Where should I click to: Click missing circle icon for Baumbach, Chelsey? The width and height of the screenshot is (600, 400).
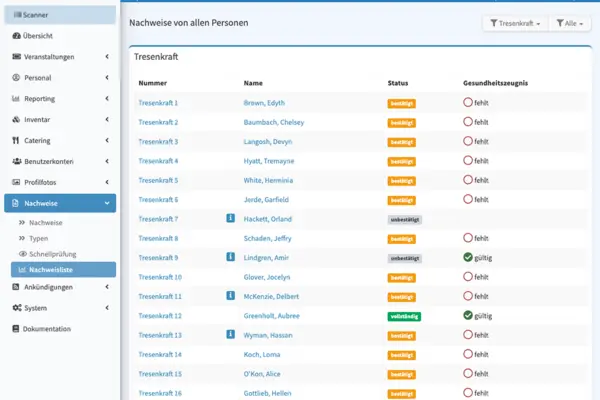(x=468, y=122)
